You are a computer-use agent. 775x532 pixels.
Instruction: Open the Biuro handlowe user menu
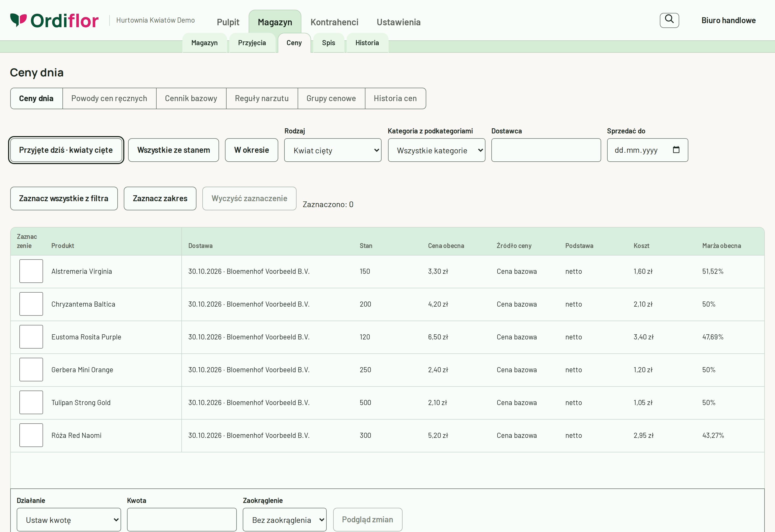tap(728, 20)
